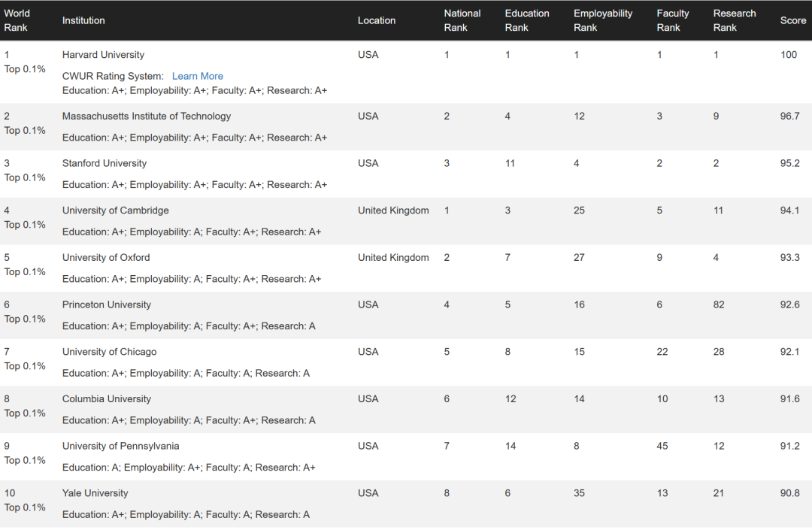
Task: Click Chicago's score 92.1
Action: pos(789,352)
